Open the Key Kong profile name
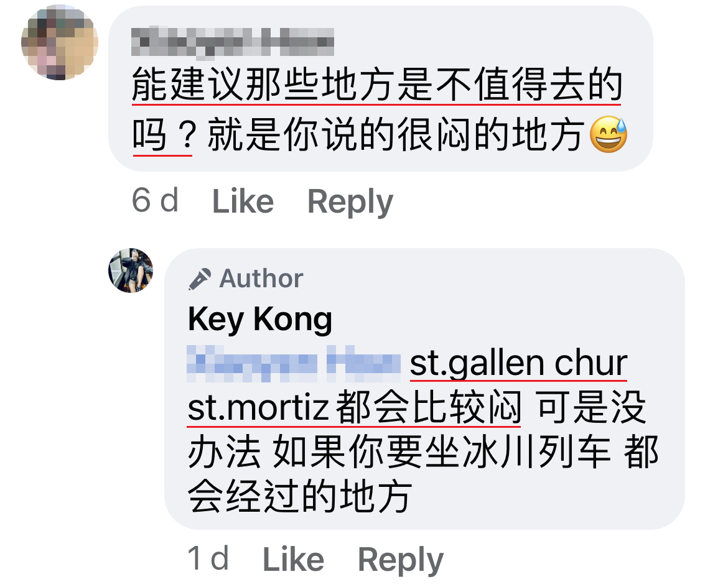Image resolution: width=728 pixels, height=587 pixels. (x=260, y=319)
